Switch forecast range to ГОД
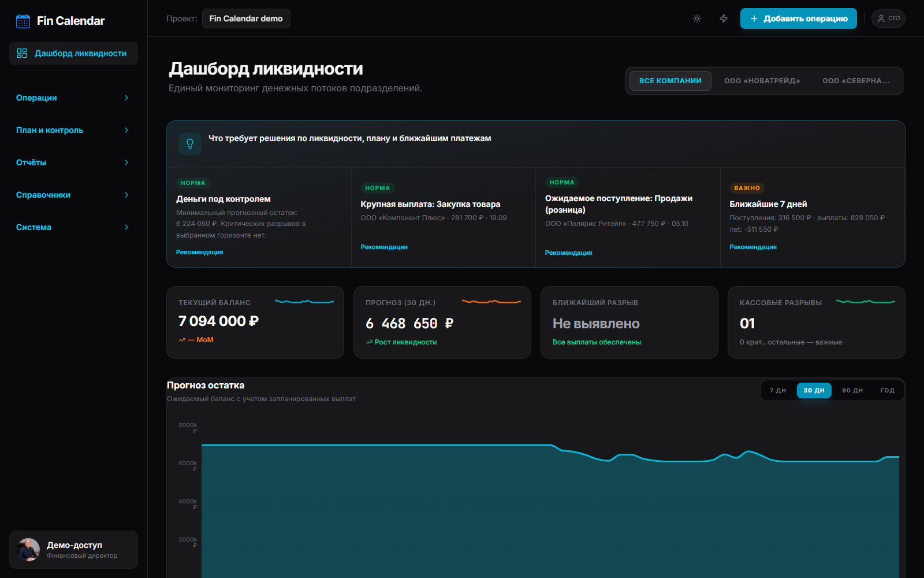Image resolution: width=924 pixels, height=578 pixels. pos(888,391)
